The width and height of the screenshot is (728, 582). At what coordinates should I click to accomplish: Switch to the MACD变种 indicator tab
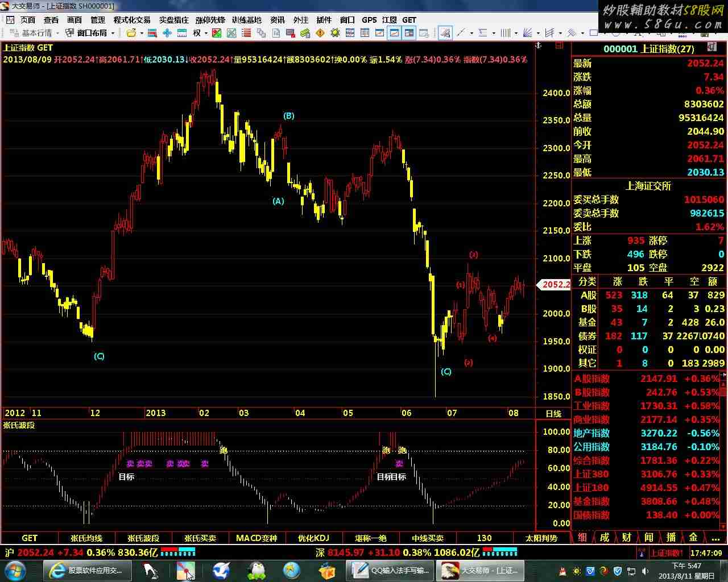(257, 538)
